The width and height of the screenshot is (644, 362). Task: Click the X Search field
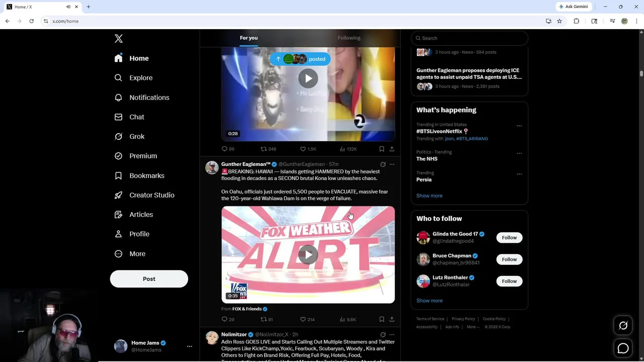pyautogui.click(x=469, y=38)
